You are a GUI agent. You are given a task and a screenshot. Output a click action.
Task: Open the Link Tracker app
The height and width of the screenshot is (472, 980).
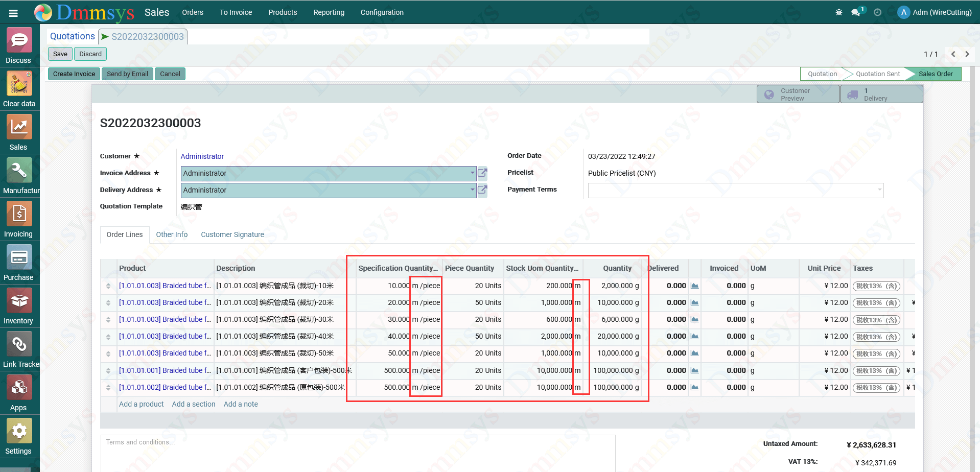pyautogui.click(x=19, y=349)
